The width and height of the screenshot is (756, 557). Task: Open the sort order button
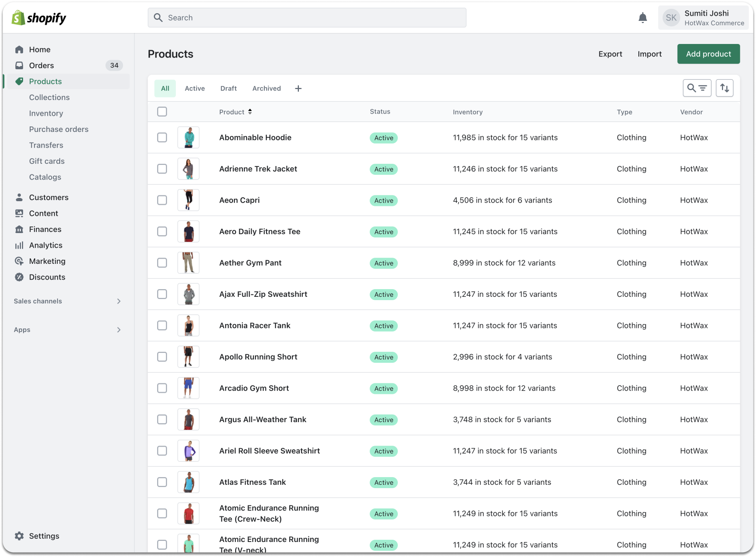click(x=724, y=88)
